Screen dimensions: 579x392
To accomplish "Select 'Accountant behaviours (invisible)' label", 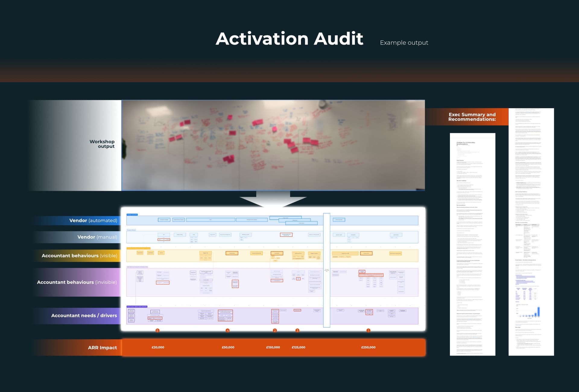I will point(77,282).
